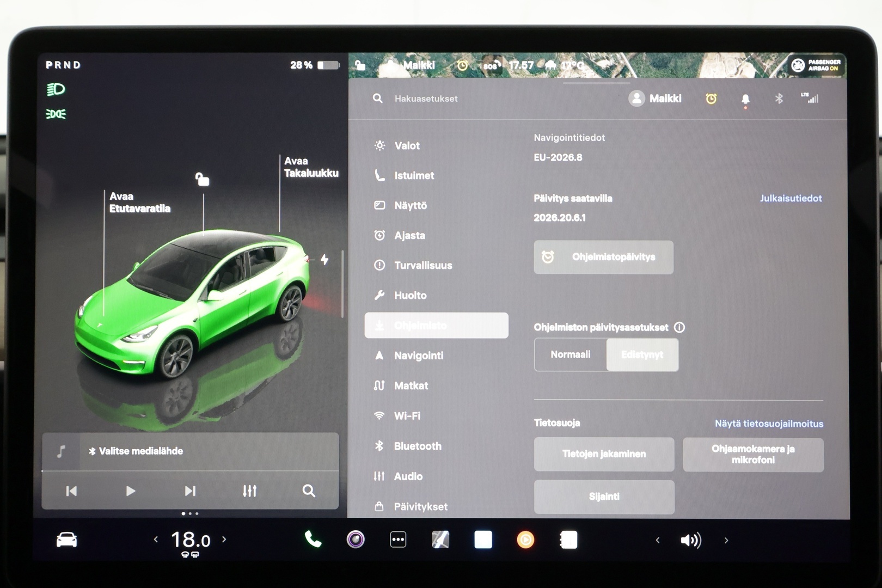
Task: Skip to previous track
Action: pos(71,491)
